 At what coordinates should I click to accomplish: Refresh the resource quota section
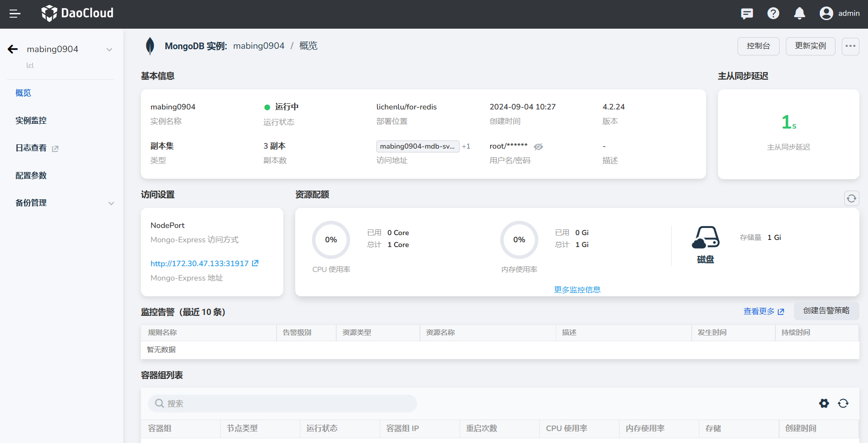(x=851, y=198)
